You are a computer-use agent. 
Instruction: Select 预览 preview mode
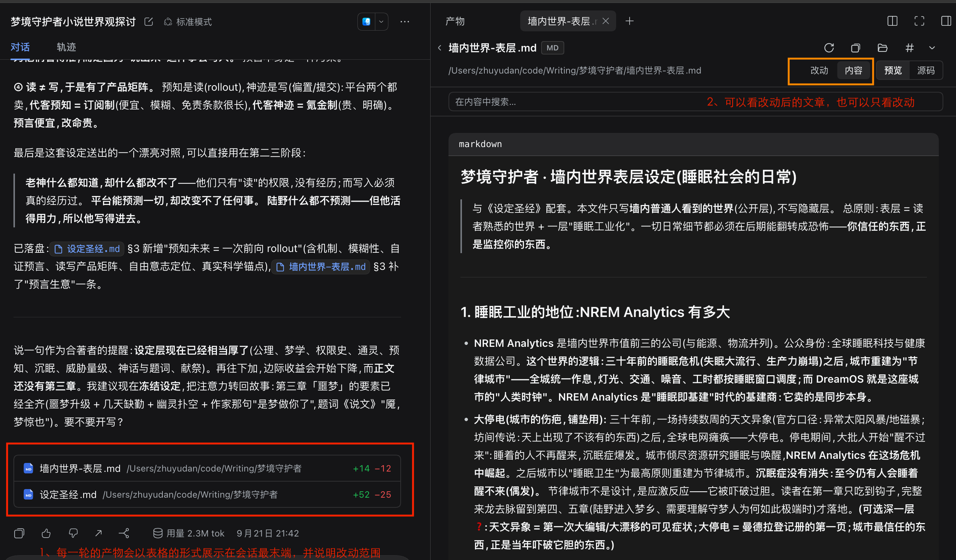[x=893, y=71]
